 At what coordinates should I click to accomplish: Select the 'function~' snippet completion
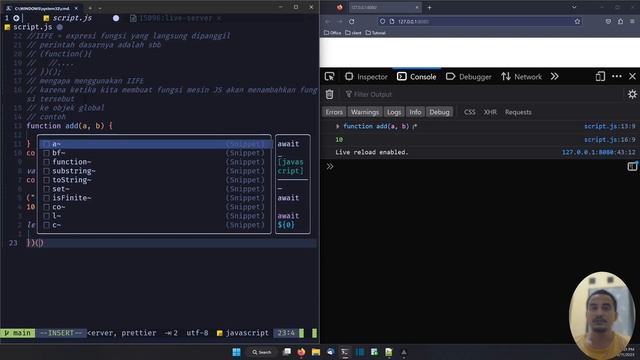tap(155, 162)
